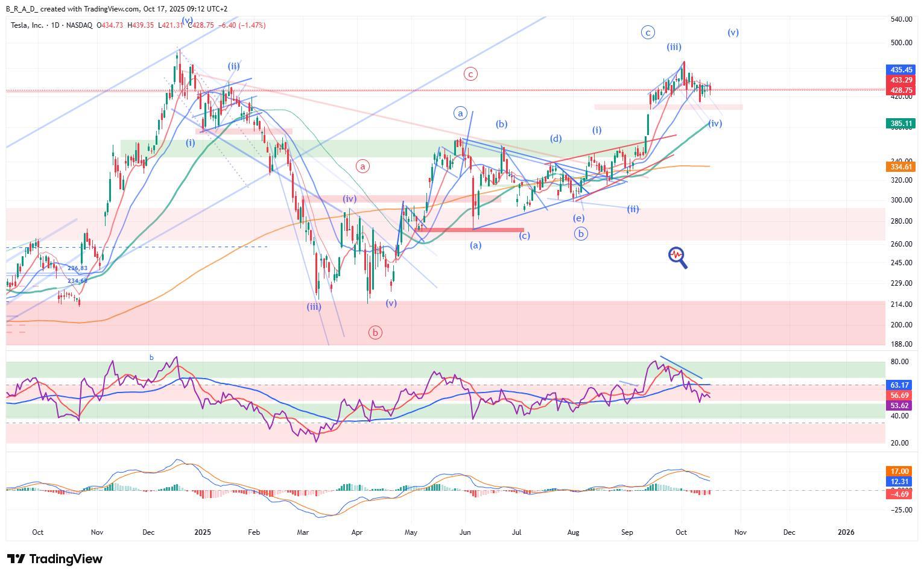Click the 236.83 price level label
This screenshot has width=924, height=577.
[77, 268]
